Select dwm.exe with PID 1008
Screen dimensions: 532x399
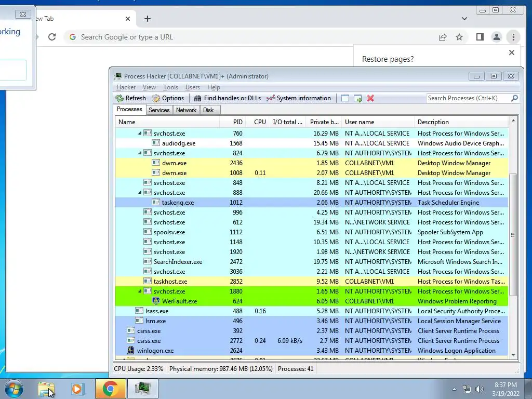click(x=312, y=172)
